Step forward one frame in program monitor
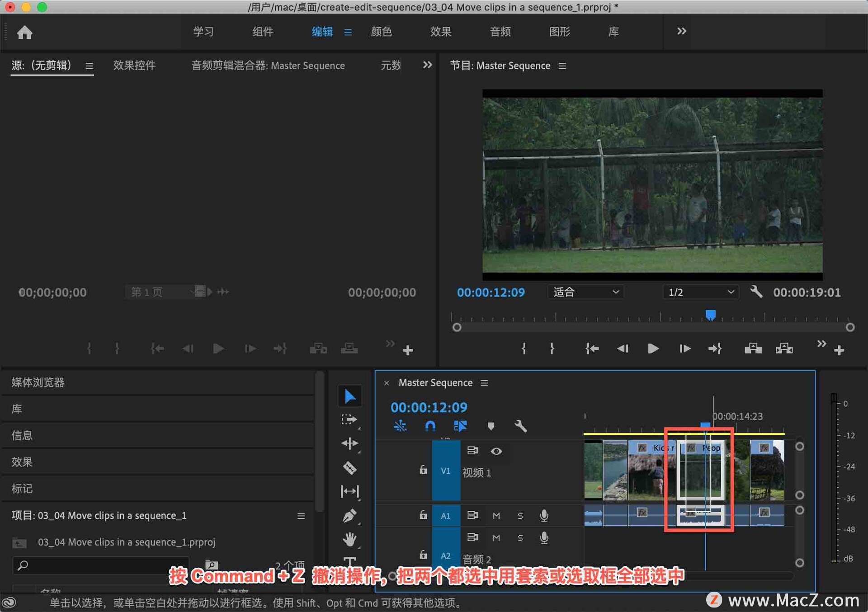Screen dimensions: 868x612 (x=684, y=348)
